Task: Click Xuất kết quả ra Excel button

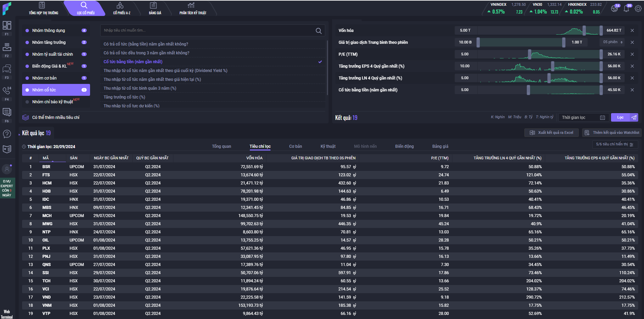Action: pyautogui.click(x=552, y=133)
